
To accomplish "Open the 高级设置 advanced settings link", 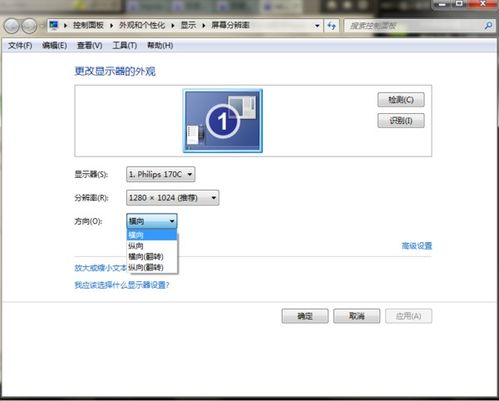I will click(x=417, y=246).
